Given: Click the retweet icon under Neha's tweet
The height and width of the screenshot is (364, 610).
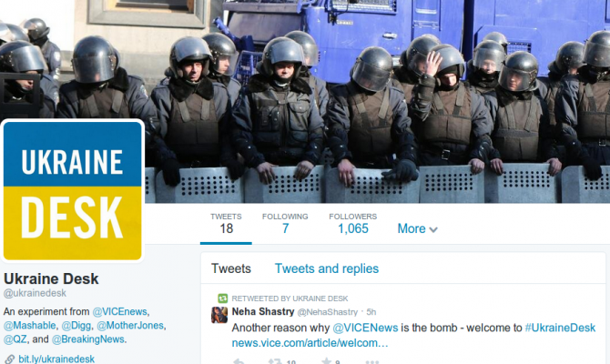Looking at the screenshot, I should click(275, 361).
